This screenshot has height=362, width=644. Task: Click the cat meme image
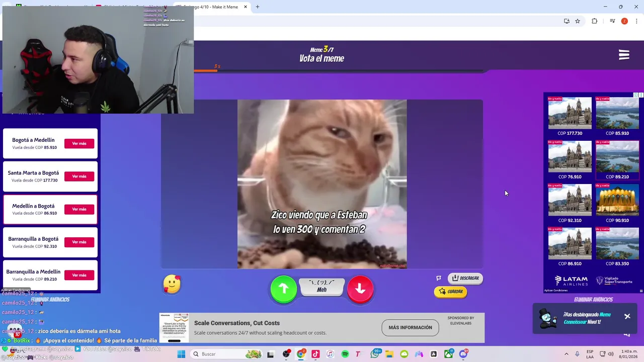322,184
